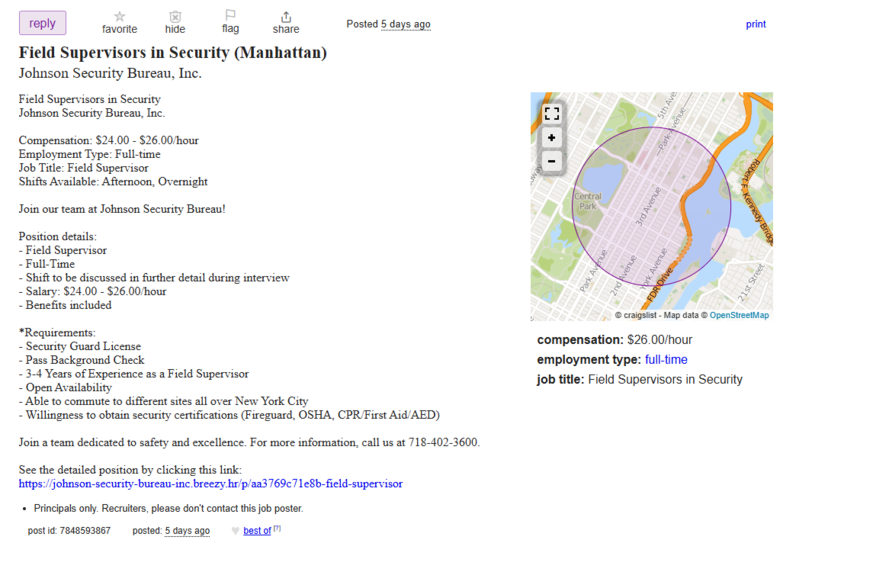Viewport: 889px width, 588px height.
Task: Click the print link
Action: 755,24
